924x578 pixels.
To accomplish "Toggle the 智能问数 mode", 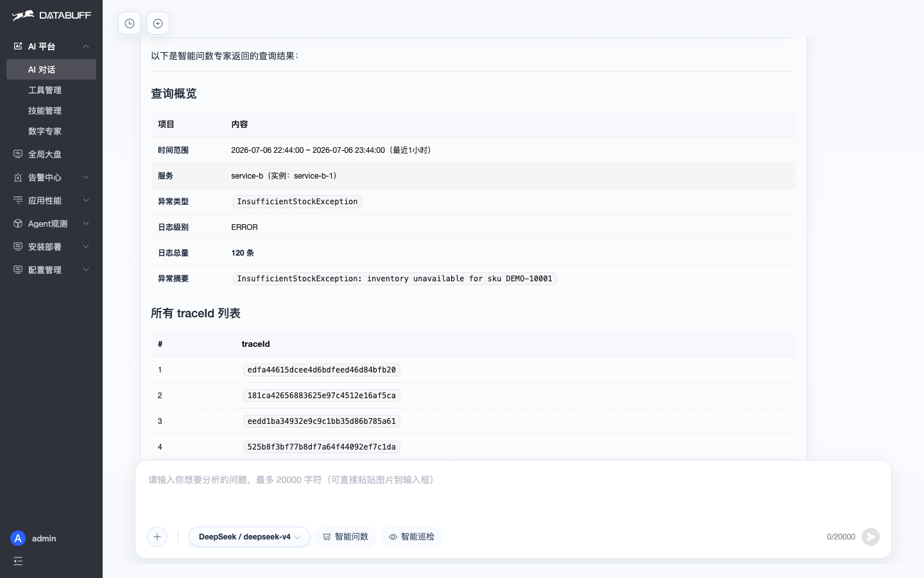I will [345, 537].
